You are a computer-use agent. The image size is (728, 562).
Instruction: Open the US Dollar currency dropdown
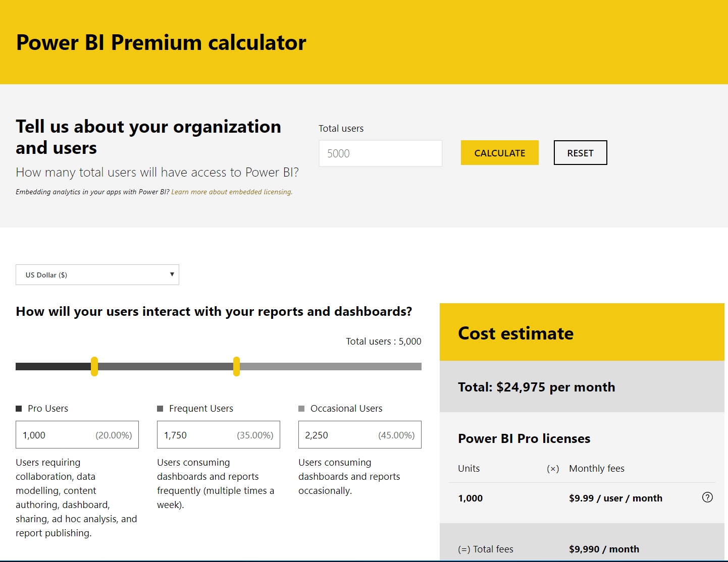pyautogui.click(x=97, y=274)
